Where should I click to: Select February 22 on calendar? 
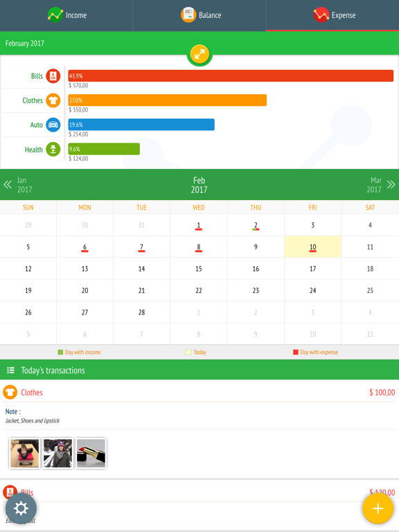click(199, 290)
